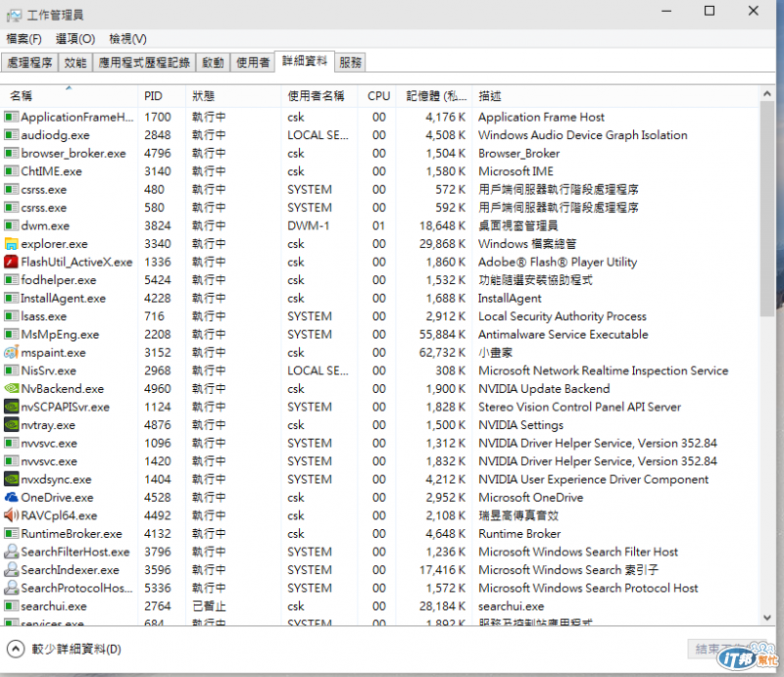Click the searchui.exe process icon
784x677 pixels.
11,606
